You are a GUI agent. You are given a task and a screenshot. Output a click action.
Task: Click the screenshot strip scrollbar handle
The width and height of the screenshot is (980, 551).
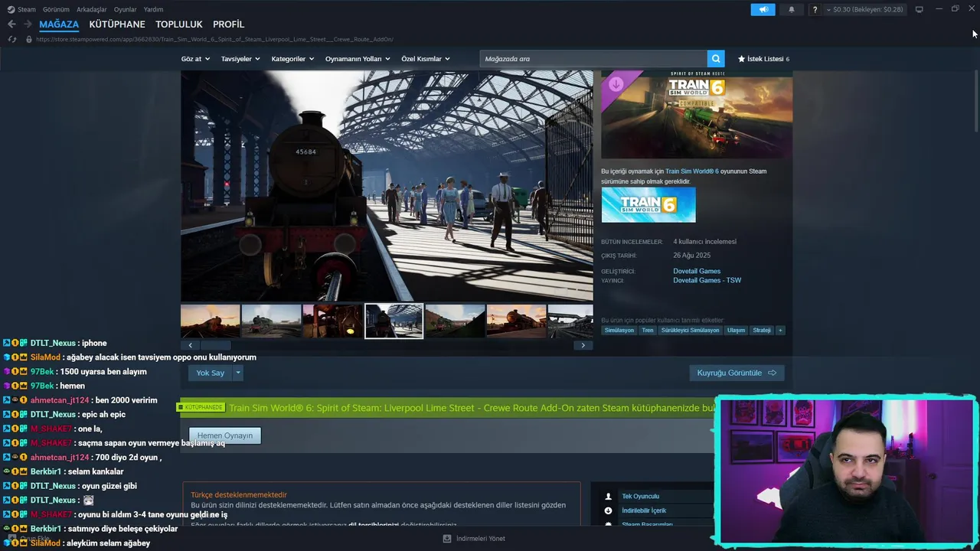214,345
